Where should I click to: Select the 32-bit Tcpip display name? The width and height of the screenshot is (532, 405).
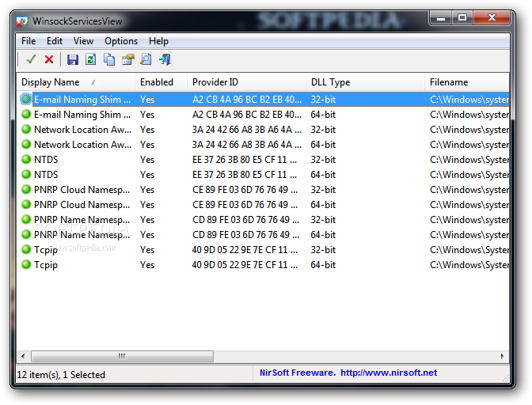(46, 250)
